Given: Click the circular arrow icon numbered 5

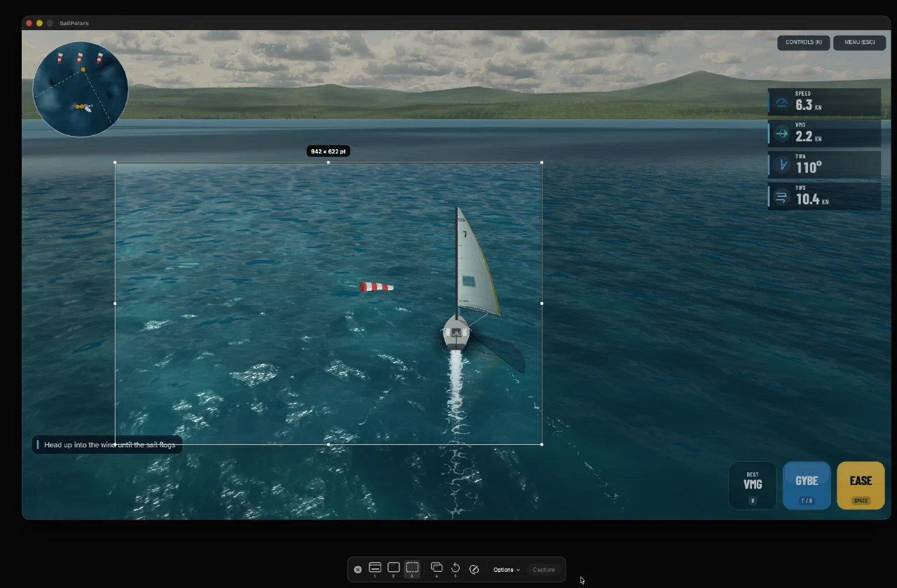Looking at the screenshot, I should [456, 568].
